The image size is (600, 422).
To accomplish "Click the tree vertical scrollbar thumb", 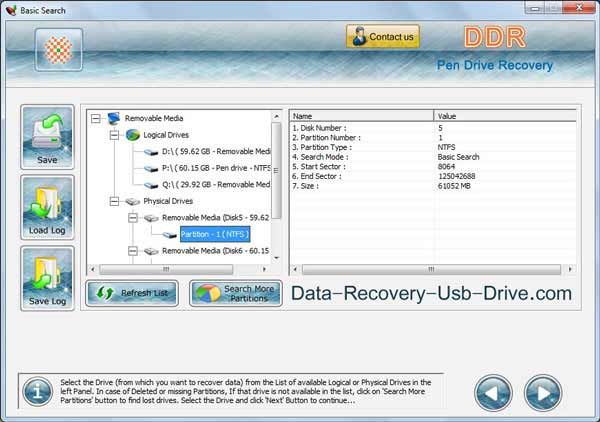I will click(276, 171).
